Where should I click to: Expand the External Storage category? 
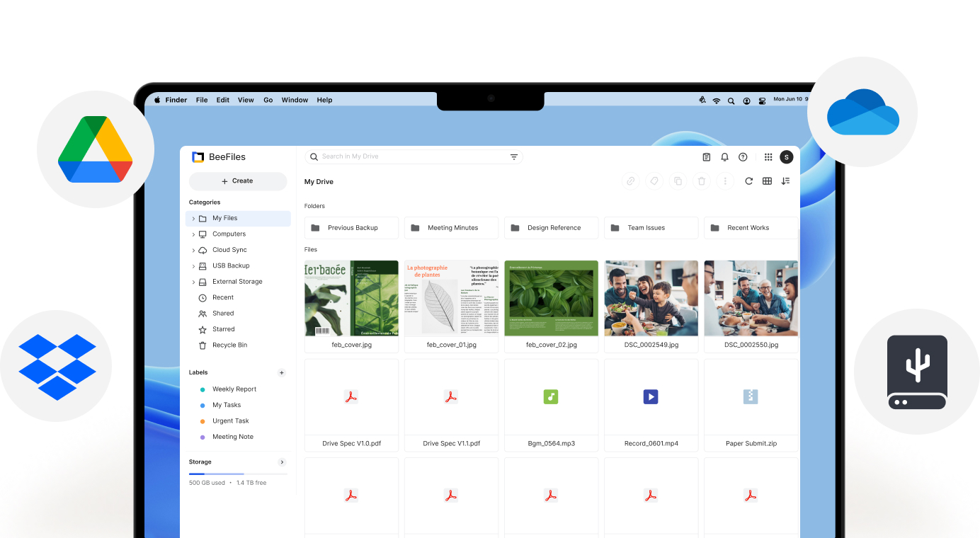click(193, 281)
